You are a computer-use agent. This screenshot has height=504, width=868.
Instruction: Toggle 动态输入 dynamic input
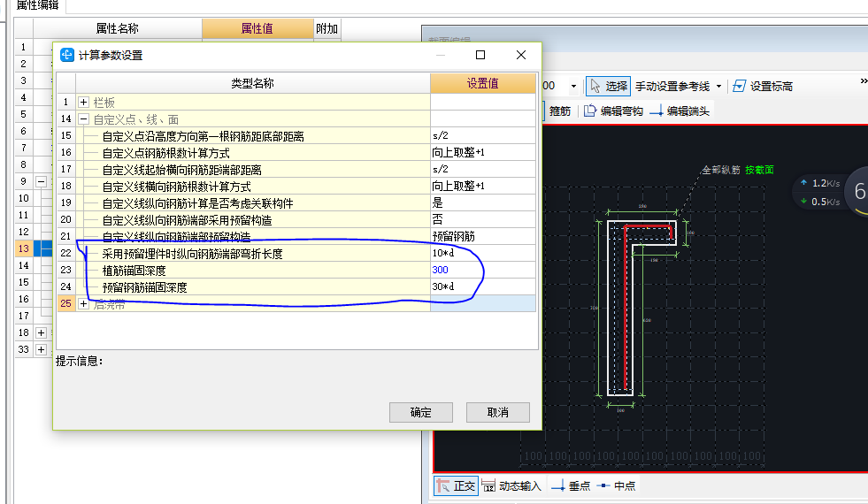(511, 485)
